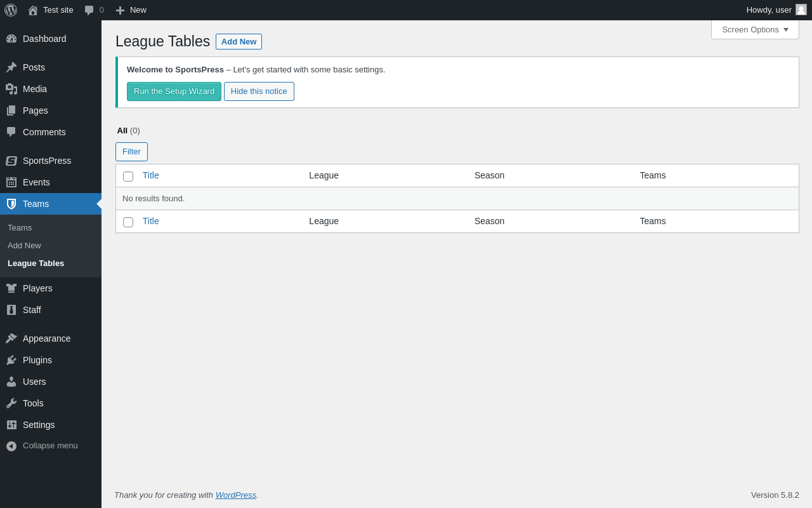Check the select-all box in table footer
This screenshot has width=812, height=508.
point(128,222)
